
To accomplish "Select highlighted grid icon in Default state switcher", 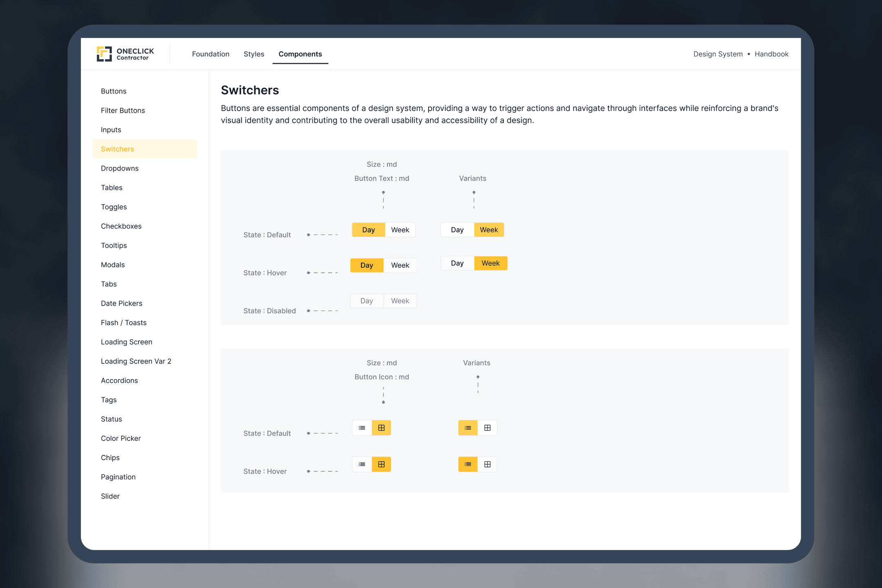I will [x=381, y=428].
